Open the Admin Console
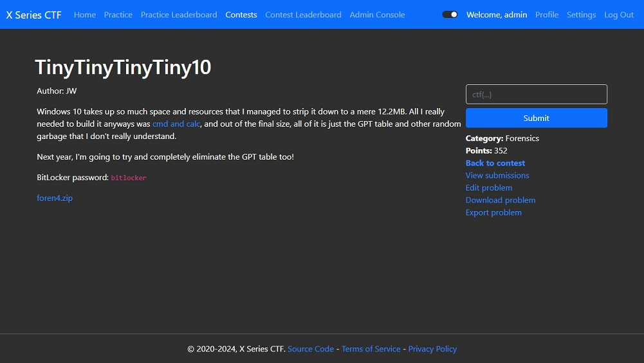644x363 pixels. click(x=378, y=15)
